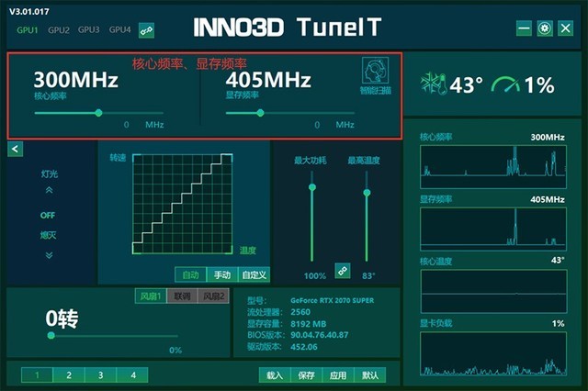
Task: Switch to GPU1 tab
Action: click(28, 30)
